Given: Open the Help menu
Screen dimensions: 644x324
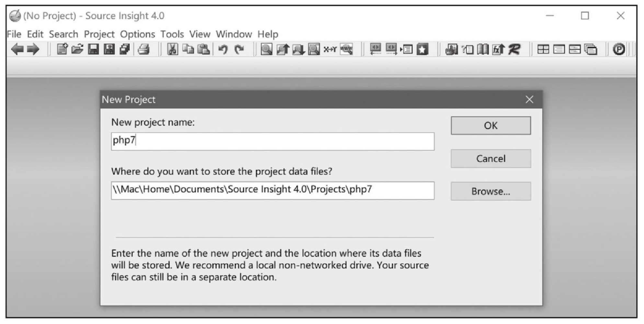Looking at the screenshot, I should tap(268, 34).
